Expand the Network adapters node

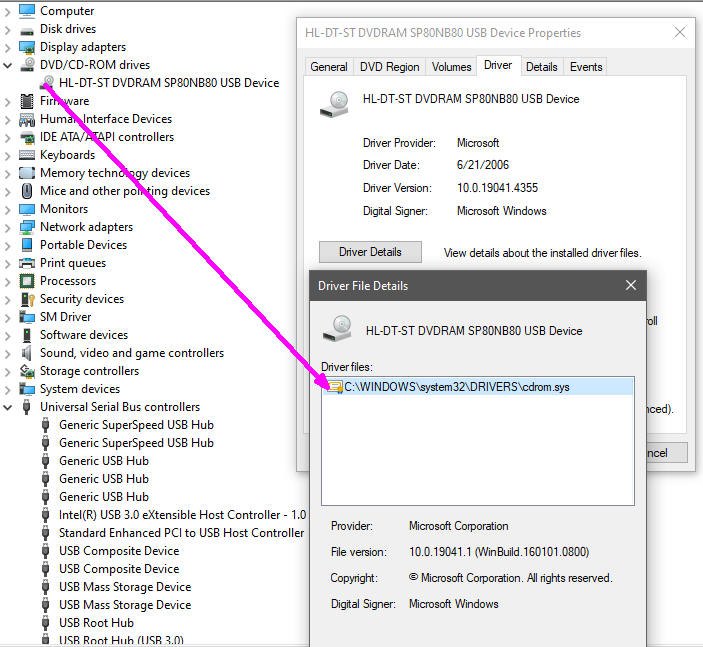pyautogui.click(x=7, y=228)
